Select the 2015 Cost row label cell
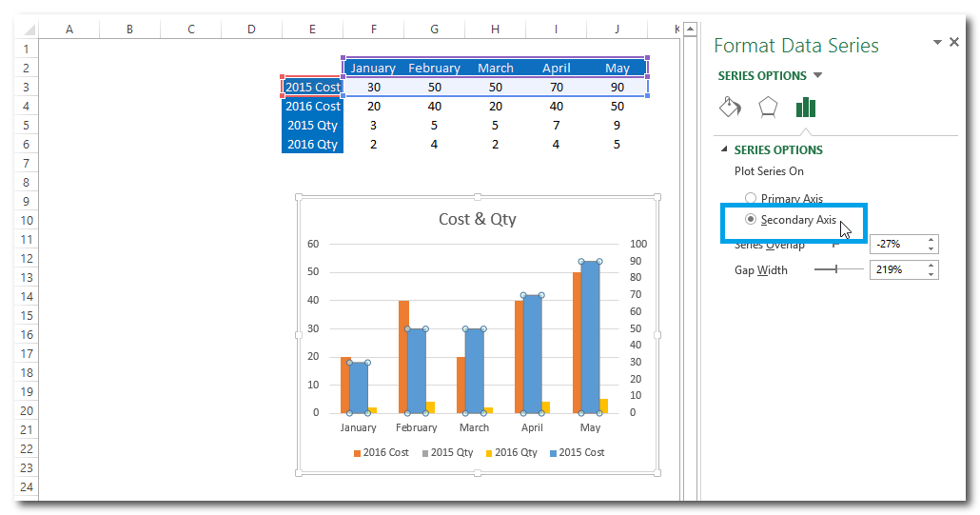 312,88
